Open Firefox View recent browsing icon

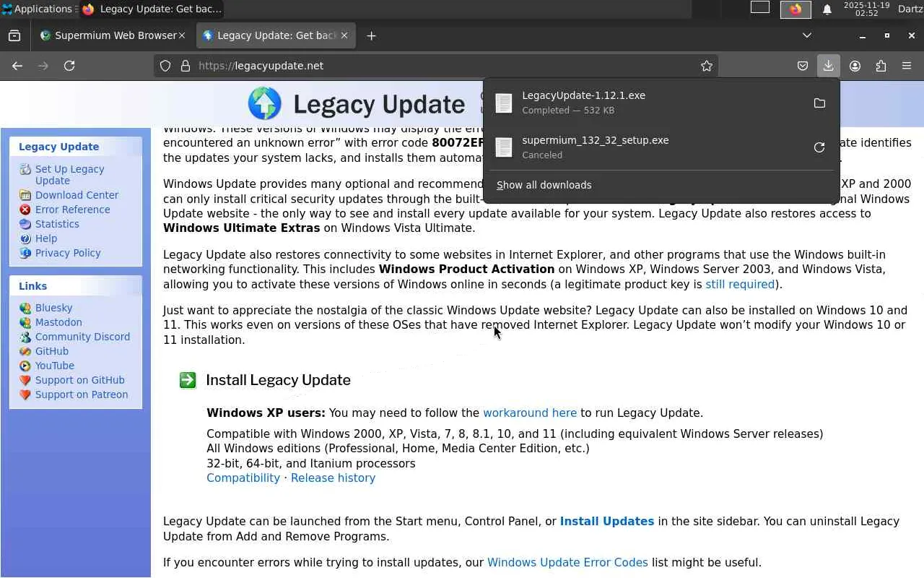[x=14, y=35]
